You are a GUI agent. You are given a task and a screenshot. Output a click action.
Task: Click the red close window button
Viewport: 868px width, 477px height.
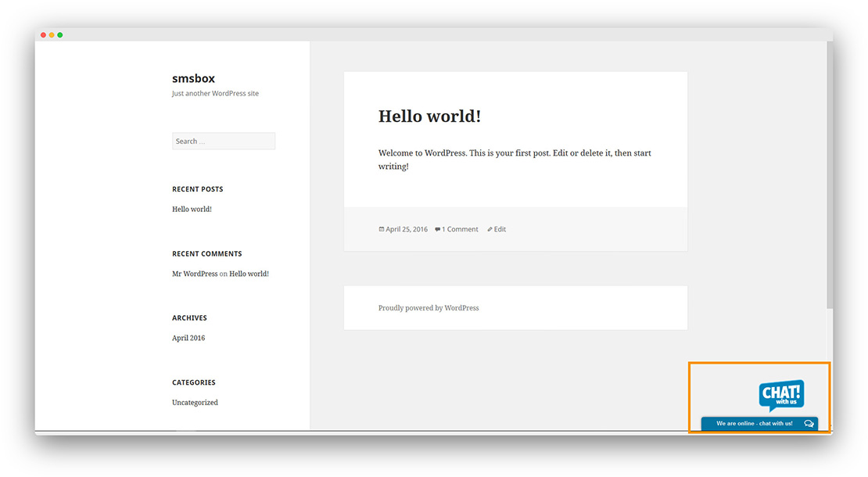43,35
